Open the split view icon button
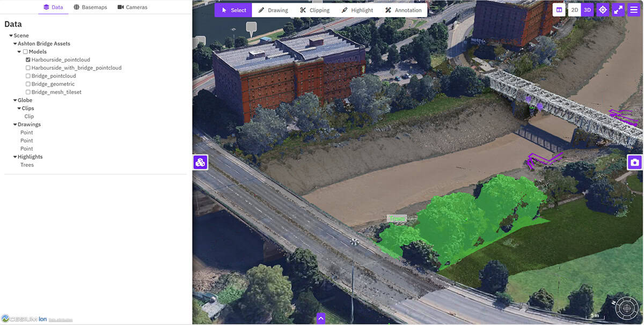The height and width of the screenshot is (325, 644). pyautogui.click(x=559, y=10)
